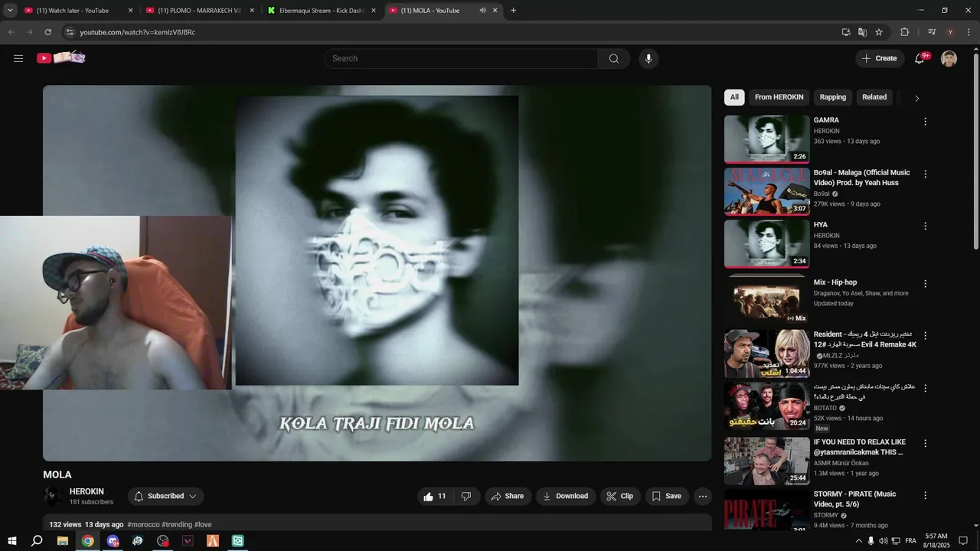Screen dimensions: 980x551
Task: Open File Explorer from the taskbar
Action: coord(62,541)
